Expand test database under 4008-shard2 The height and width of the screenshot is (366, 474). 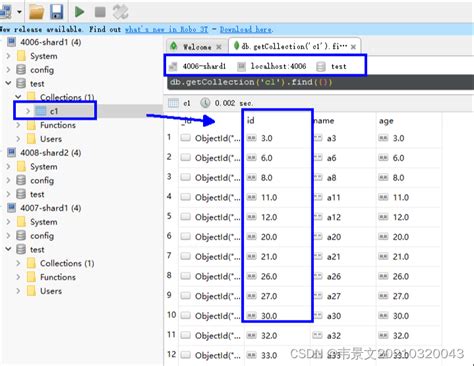coord(8,194)
